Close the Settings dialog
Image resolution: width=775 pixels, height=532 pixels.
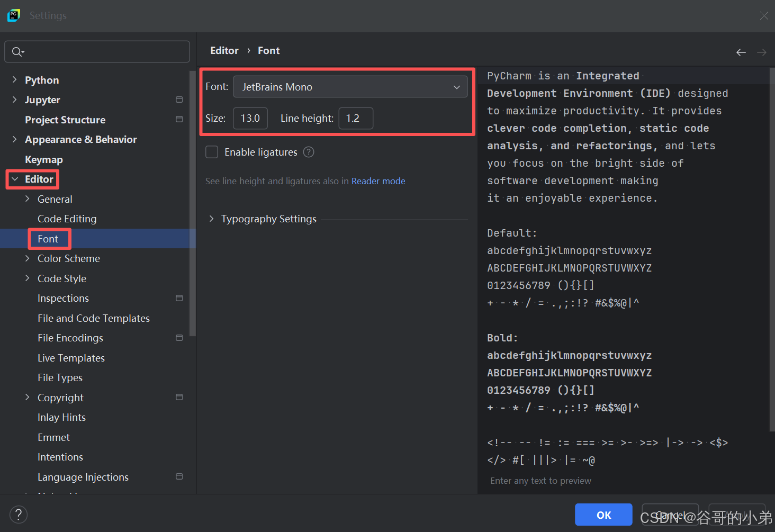tap(764, 15)
